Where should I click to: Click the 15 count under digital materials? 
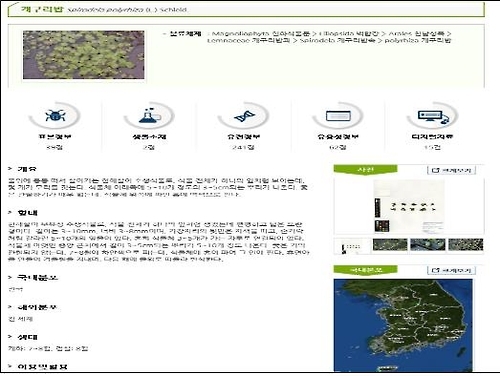432,147
